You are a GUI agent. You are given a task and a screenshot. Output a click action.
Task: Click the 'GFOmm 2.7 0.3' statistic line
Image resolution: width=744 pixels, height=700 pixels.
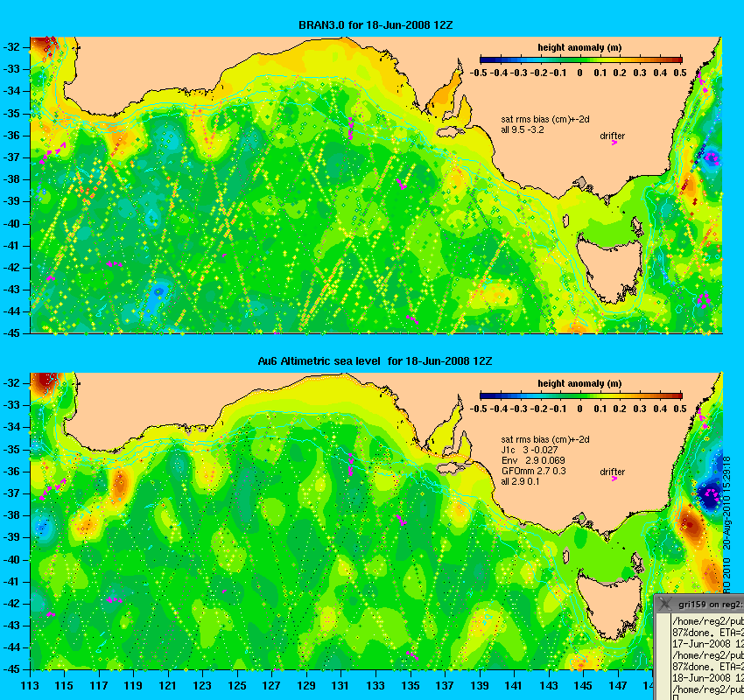coord(534,471)
